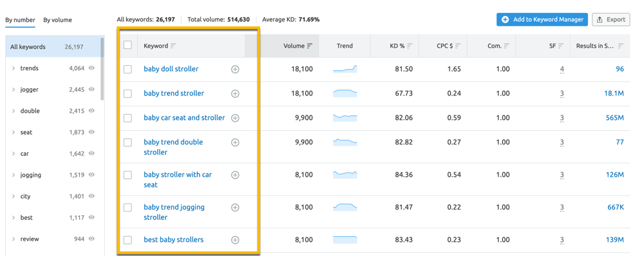Viewport: 644px width, 256px height.
Task: Expand the jogger keyword group
Action: [x=14, y=90]
